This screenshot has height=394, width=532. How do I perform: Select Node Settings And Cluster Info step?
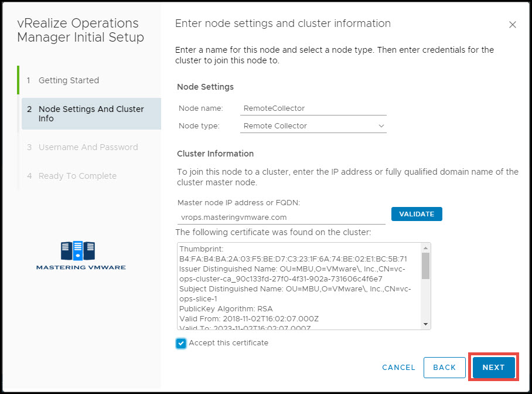pyautogui.click(x=91, y=114)
